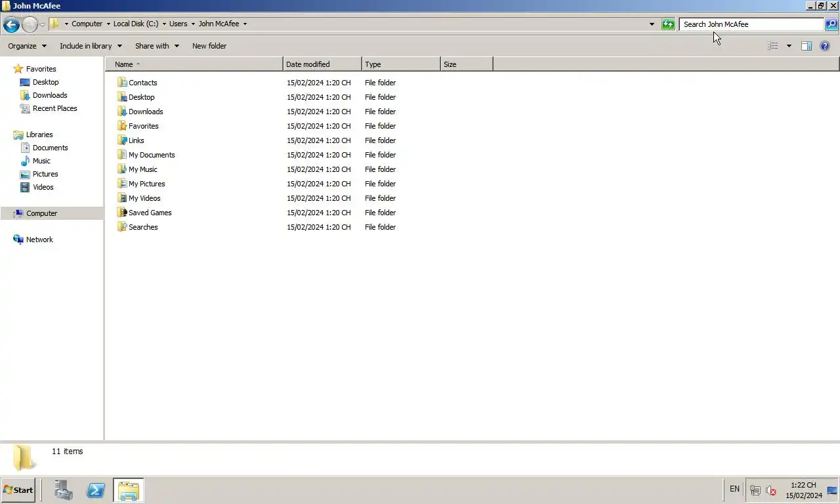Open the Users breadcrumb dropdown arrow
The width and height of the screenshot is (840, 504).
tap(193, 24)
